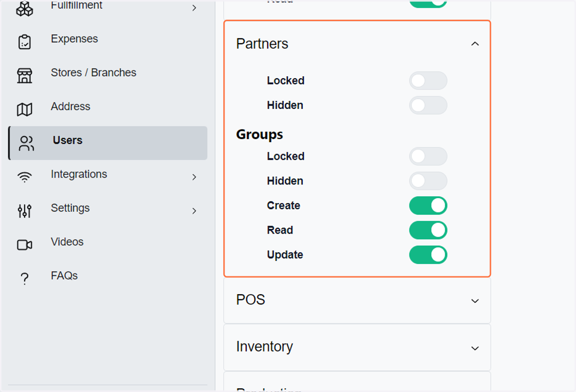The image size is (576, 392).
Task: Click the Videos camera icon
Action: pos(24,245)
